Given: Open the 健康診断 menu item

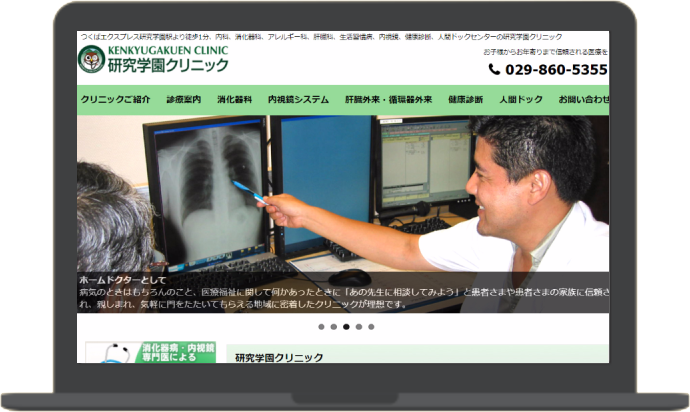Looking at the screenshot, I should click(466, 99).
